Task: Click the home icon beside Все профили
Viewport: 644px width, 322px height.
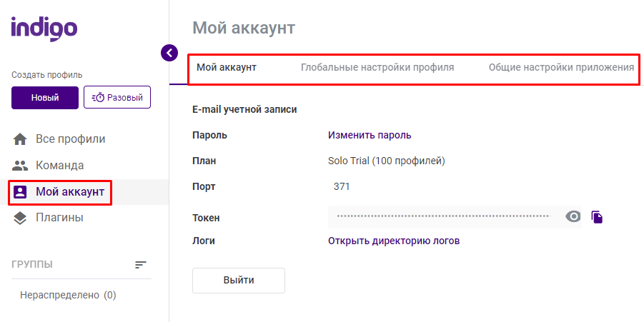Action: click(x=20, y=139)
